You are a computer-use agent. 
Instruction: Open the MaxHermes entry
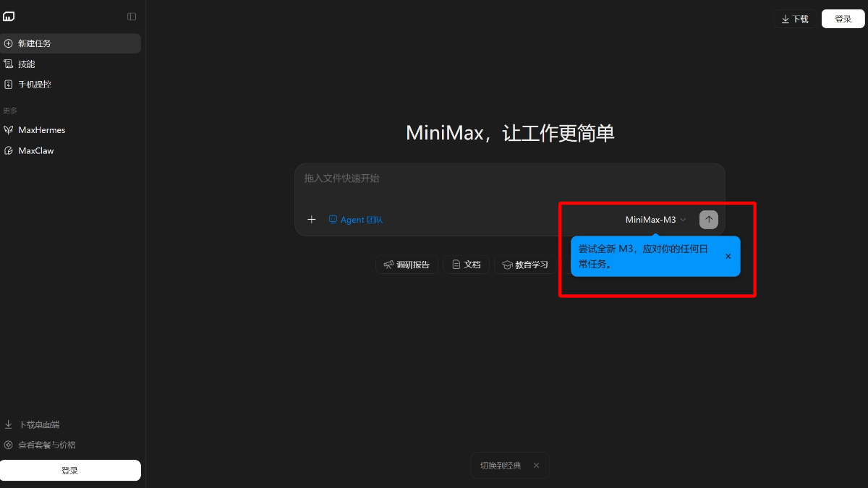tap(70, 130)
